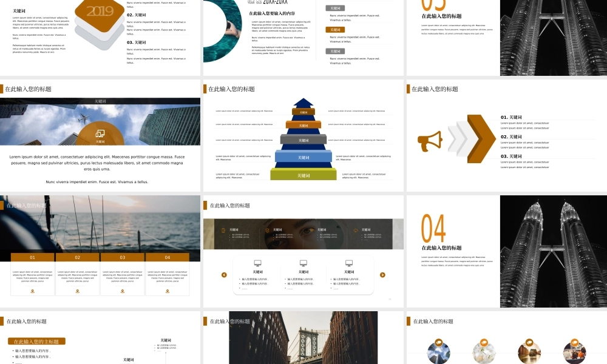Image resolution: width=607 pixels, height=364 pixels.
Task: Click the light blue tier of the pyramid
Action: [x=303, y=158]
